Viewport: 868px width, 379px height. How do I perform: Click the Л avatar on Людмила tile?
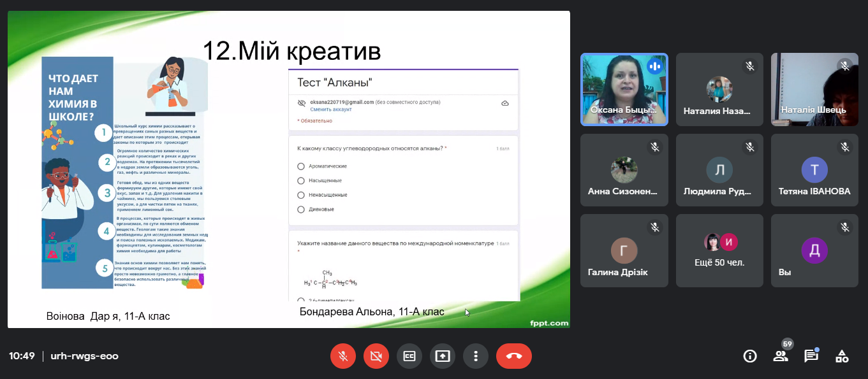(720, 170)
